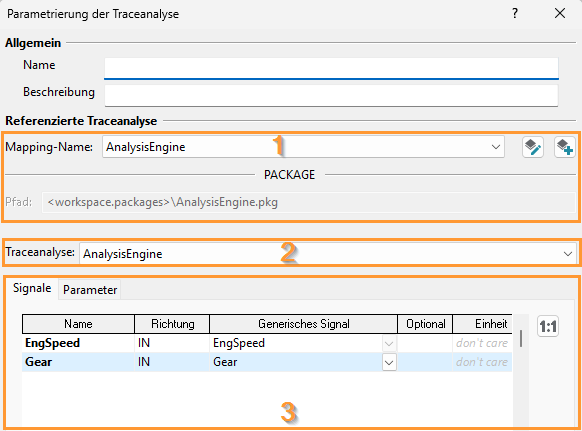Click the Generisches Signal column header
582x431 pixels.
(304, 324)
